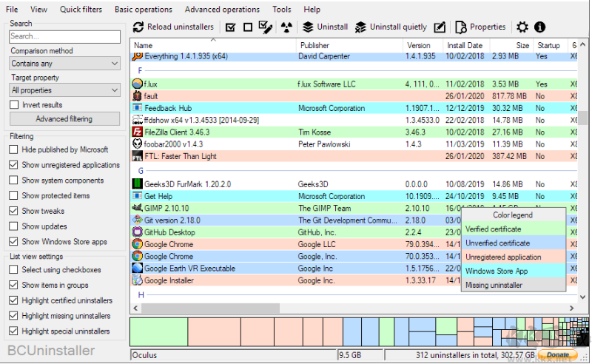Expand the Target property dropdown
Viewport: 592px width, 364px height.
[x=65, y=90]
